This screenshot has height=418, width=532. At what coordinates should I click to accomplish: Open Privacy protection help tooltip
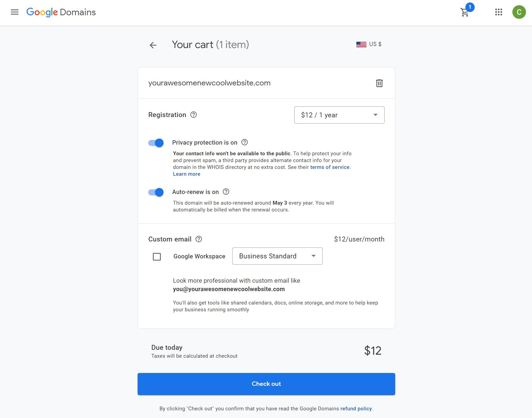(x=245, y=142)
